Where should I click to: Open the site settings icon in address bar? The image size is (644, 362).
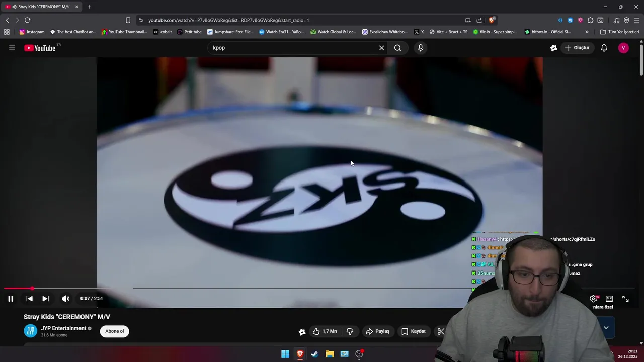point(141,20)
